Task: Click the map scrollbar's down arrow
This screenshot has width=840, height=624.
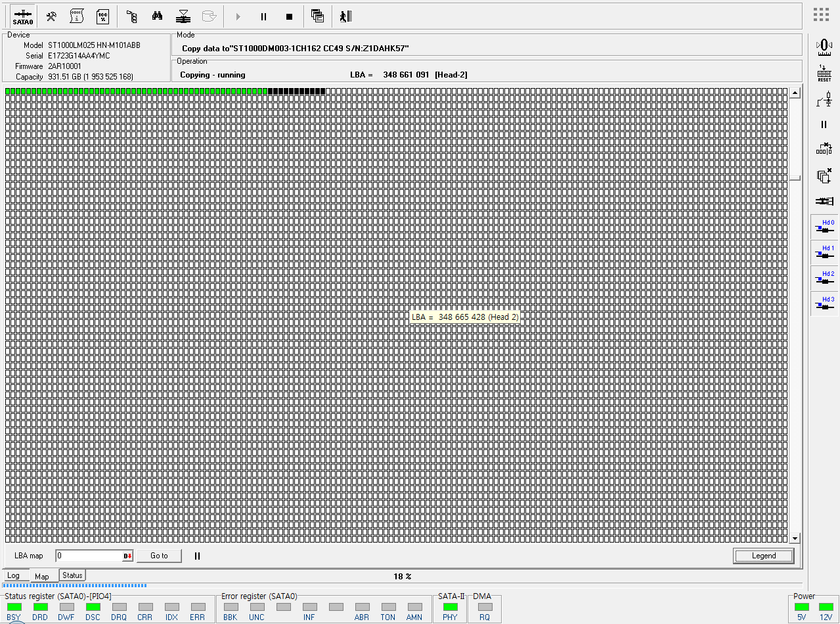Action: (x=795, y=539)
